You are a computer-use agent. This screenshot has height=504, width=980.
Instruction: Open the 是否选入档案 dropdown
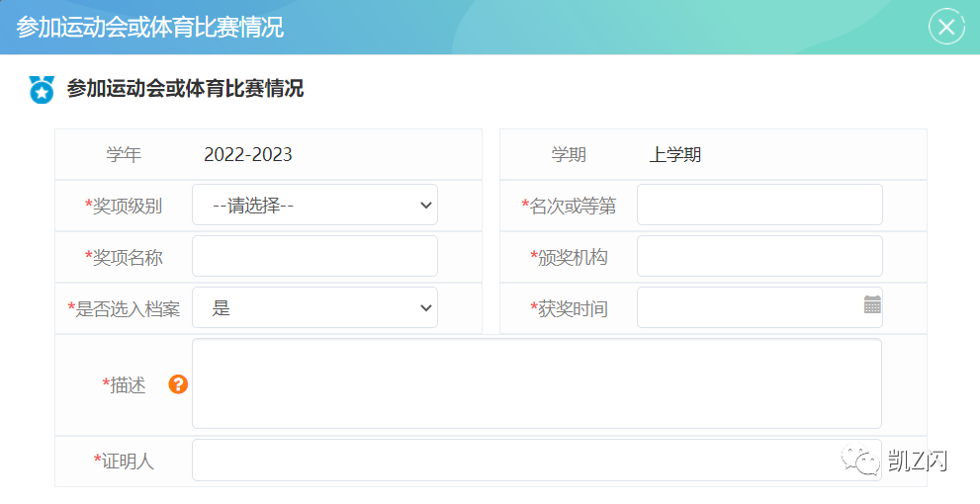(314, 307)
